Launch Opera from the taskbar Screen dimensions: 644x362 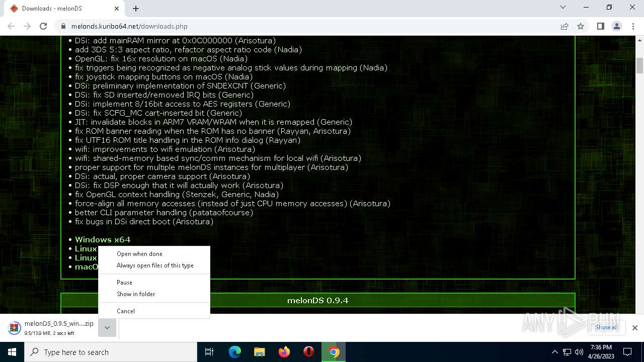(x=309, y=352)
